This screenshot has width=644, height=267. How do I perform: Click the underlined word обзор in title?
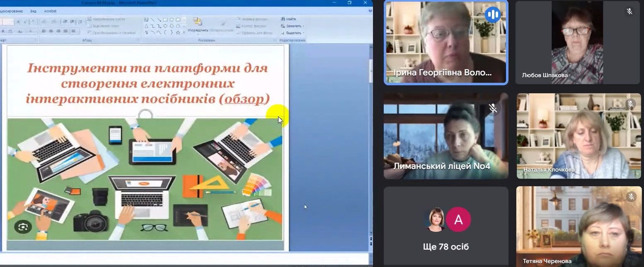(x=244, y=99)
